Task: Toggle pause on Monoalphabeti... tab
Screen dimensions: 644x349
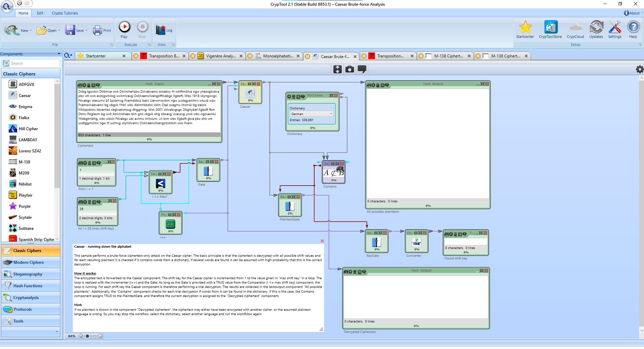Action: click(250, 56)
